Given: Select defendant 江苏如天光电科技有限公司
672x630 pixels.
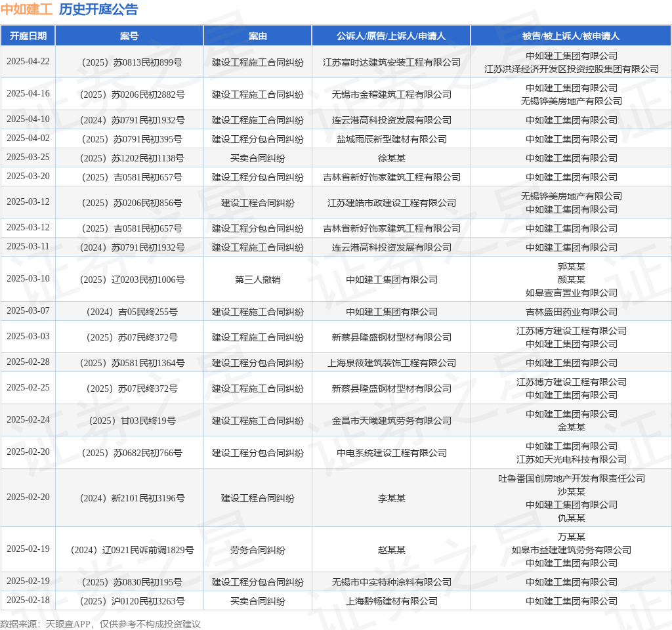Looking at the screenshot, I should [x=572, y=459].
